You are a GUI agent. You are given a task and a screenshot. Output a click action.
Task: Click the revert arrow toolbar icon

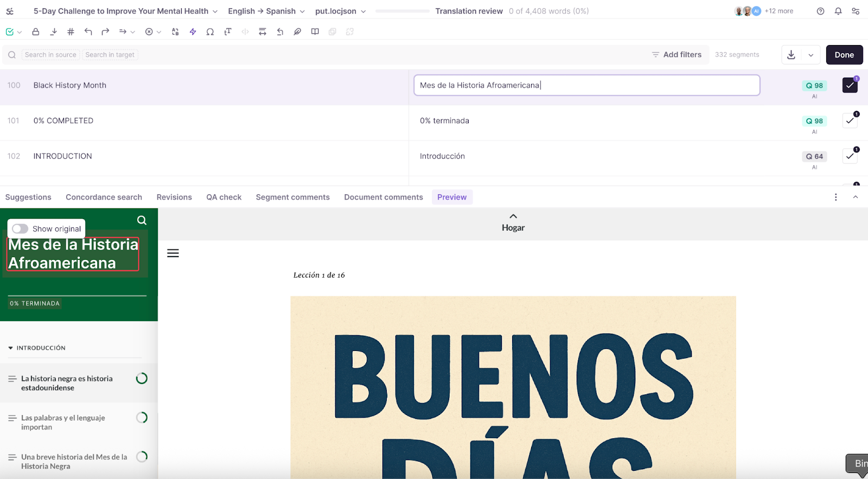point(280,32)
